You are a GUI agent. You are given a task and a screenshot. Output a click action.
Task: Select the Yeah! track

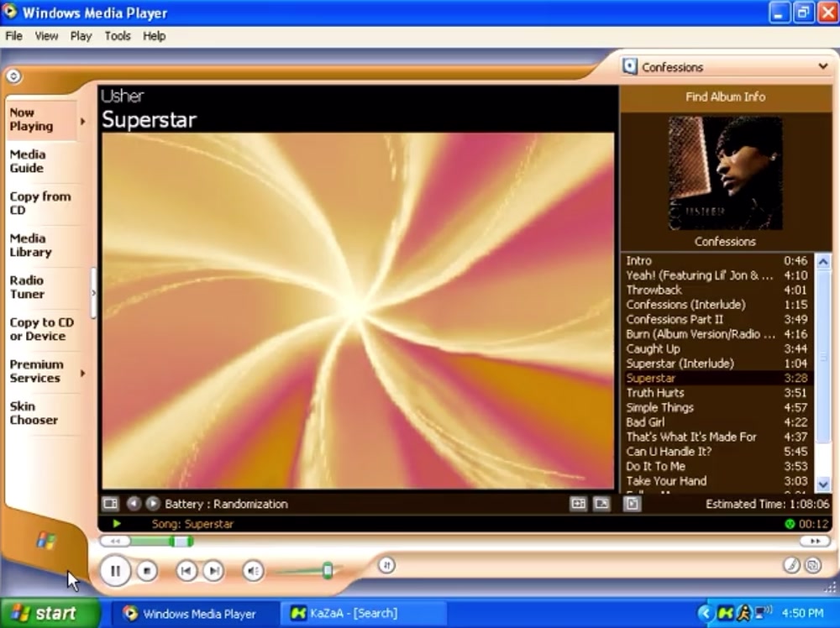[717, 275]
